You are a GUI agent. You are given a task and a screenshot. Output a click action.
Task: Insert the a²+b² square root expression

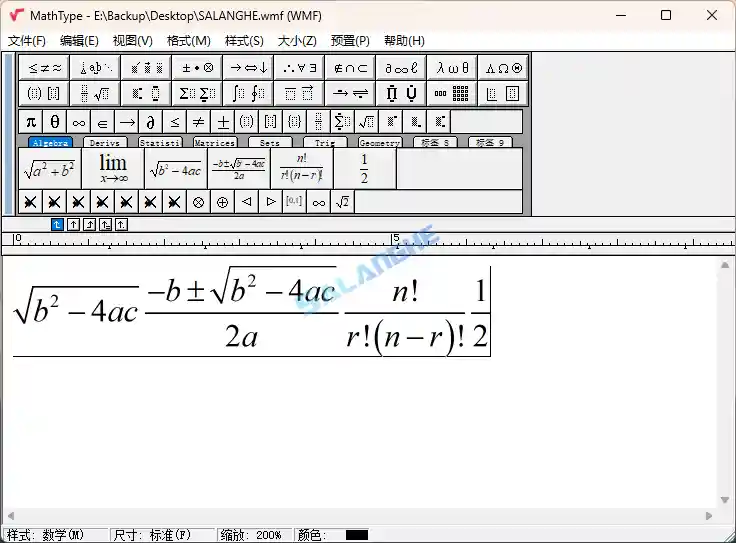coord(50,169)
